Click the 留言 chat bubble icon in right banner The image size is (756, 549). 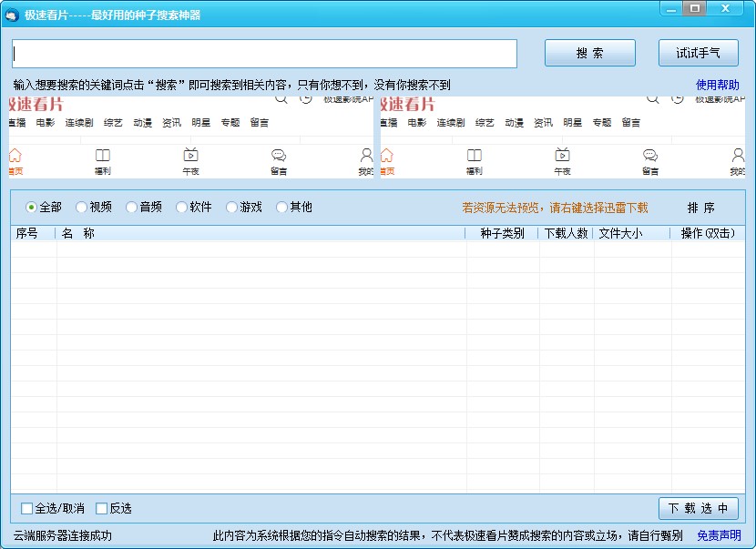pyautogui.click(x=650, y=156)
